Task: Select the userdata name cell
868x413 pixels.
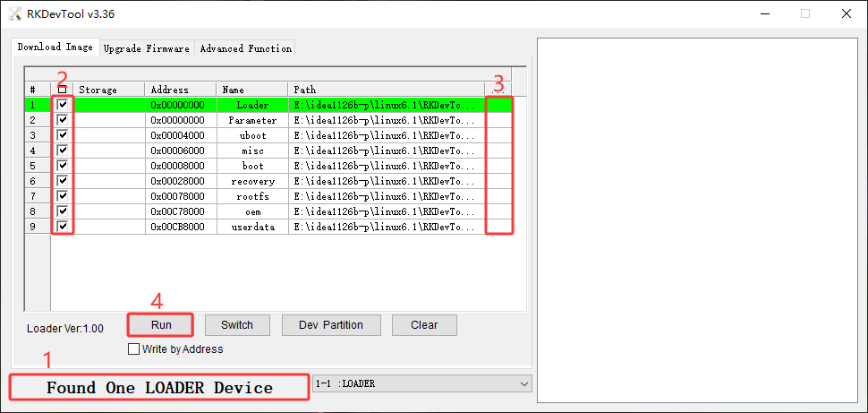Action: pyautogui.click(x=252, y=226)
